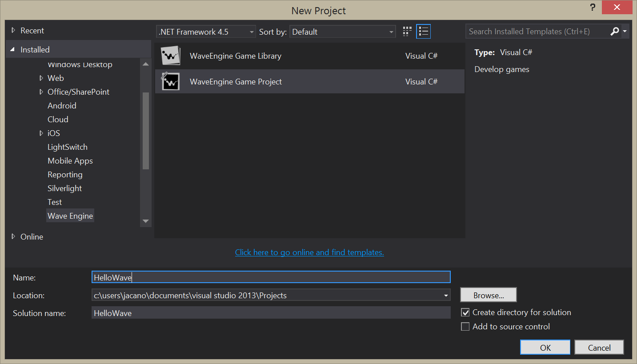
Task: Select WaveEngine Game Project template name
Action: tap(236, 82)
